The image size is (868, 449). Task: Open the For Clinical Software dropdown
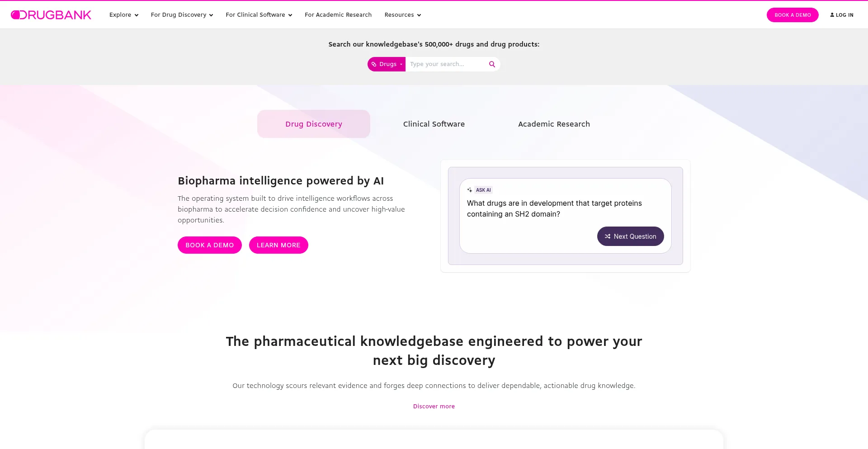point(259,14)
